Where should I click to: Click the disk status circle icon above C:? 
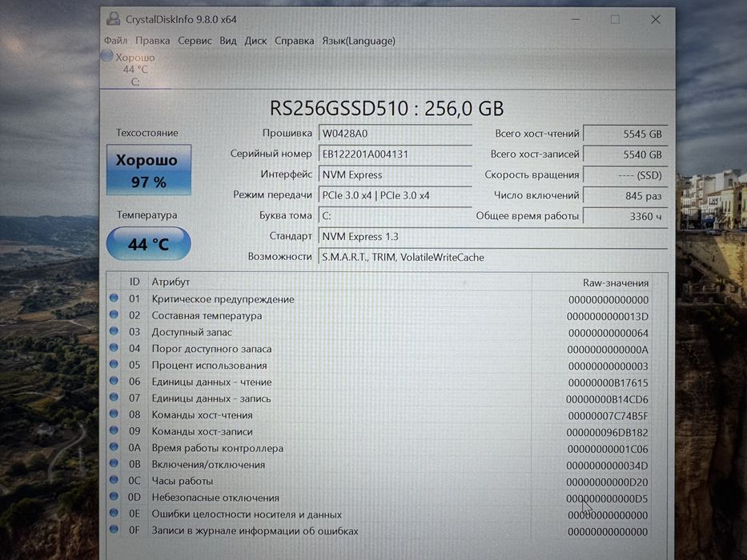click(107, 56)
